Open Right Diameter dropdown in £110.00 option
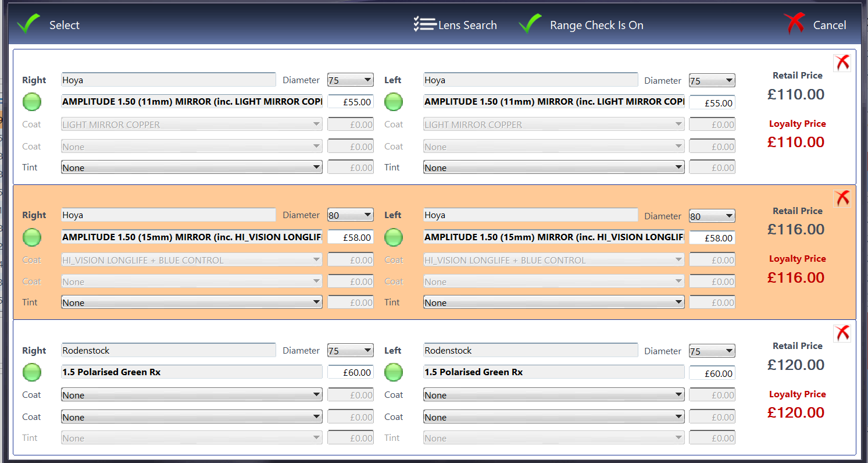868x463 pixels. tap(351, 80)
